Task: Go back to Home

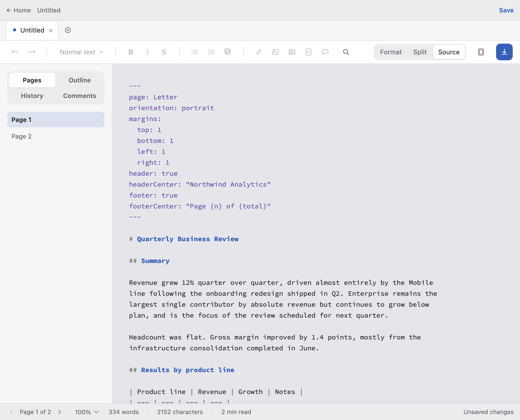Action: (19, 10)
